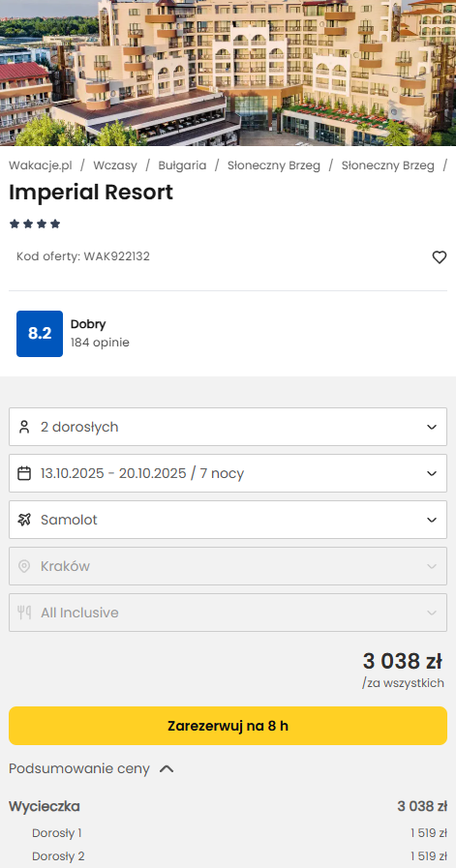
Task: Click the hotel photo at top
Action: [x=228, y=73]
